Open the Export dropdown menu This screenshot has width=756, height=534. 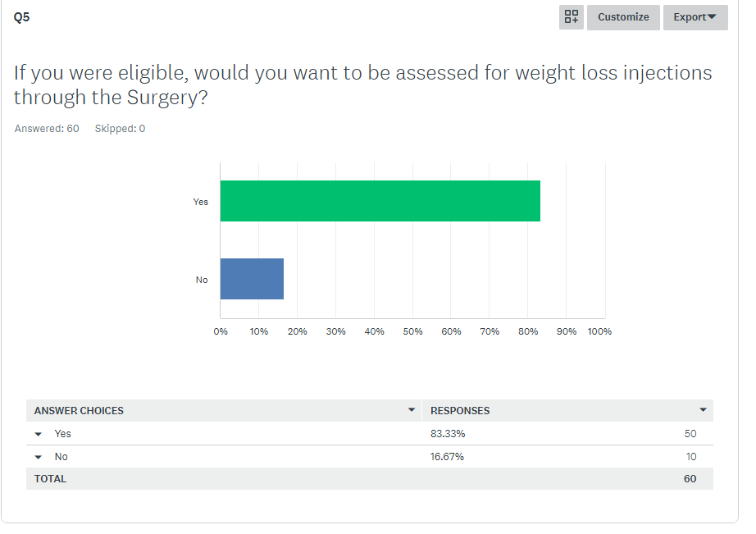click(695, 17)
